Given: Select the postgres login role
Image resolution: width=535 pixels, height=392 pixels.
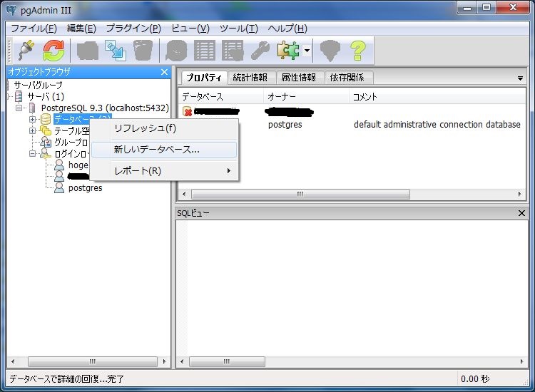Looking at the screenshot, I should [x=86, y=188].
